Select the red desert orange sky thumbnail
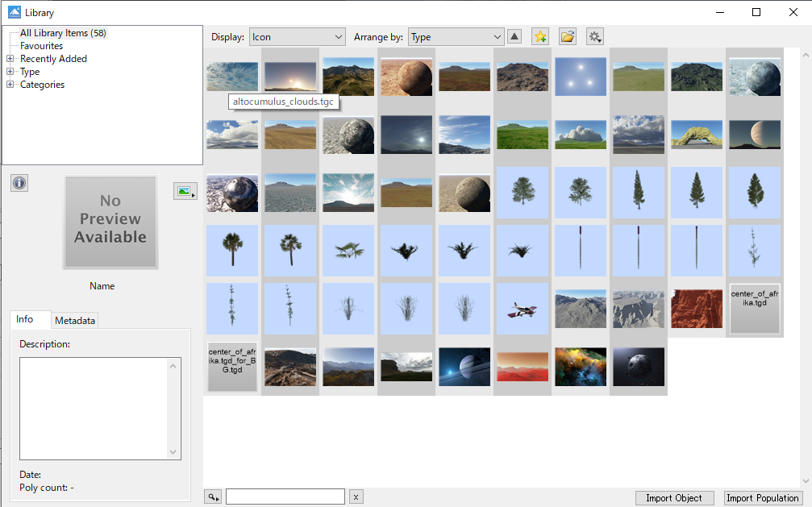 (x=522, y=367)
